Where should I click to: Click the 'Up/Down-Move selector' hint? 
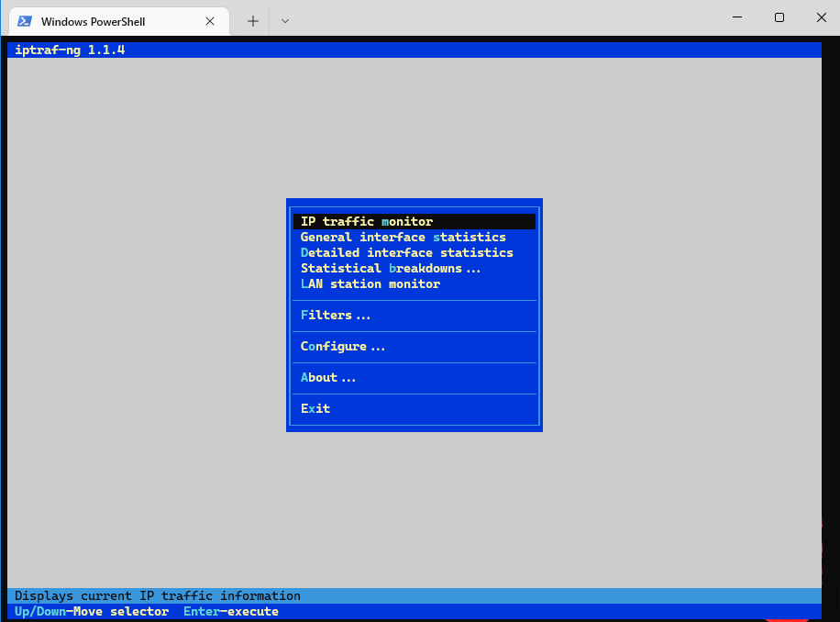92,611
